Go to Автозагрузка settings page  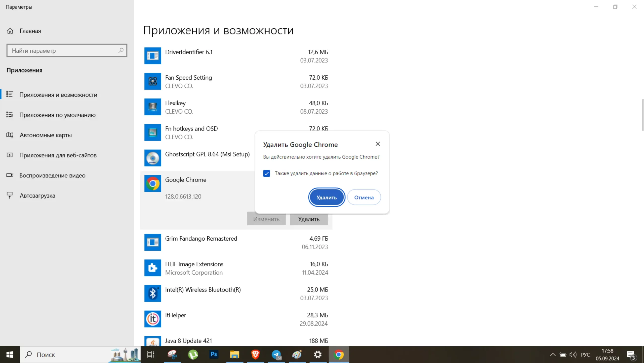(x=37, y=195)
